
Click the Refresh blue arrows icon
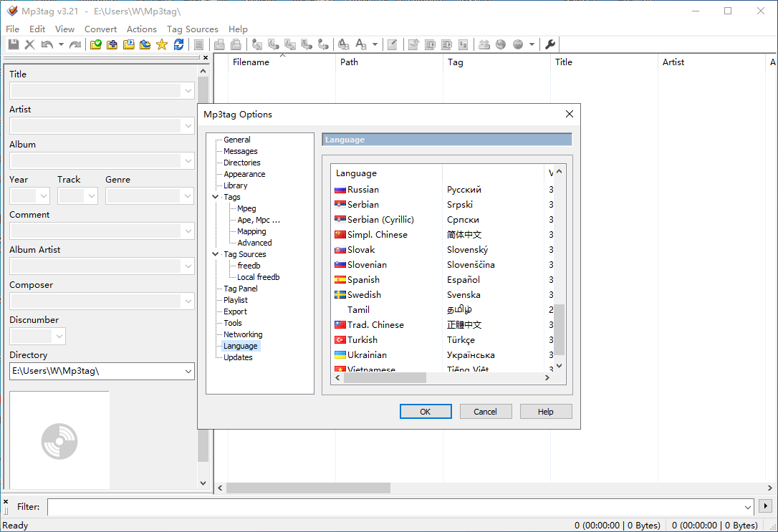(x=178, y=44)
